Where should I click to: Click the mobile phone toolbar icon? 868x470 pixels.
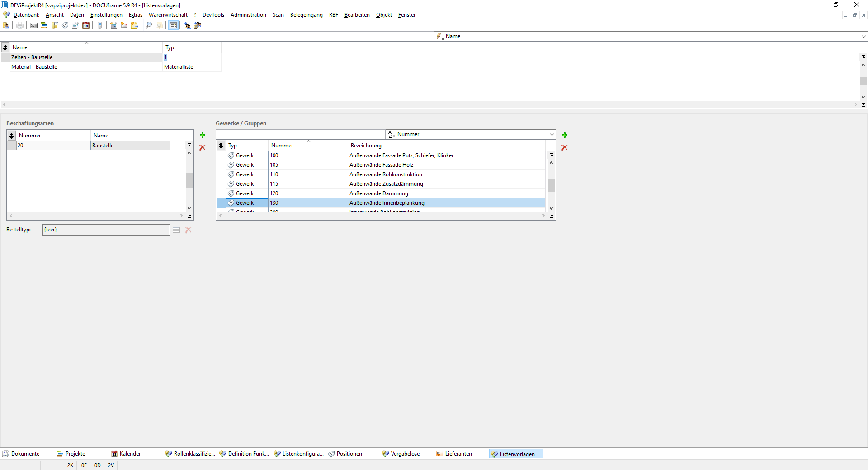pos(100,25)
